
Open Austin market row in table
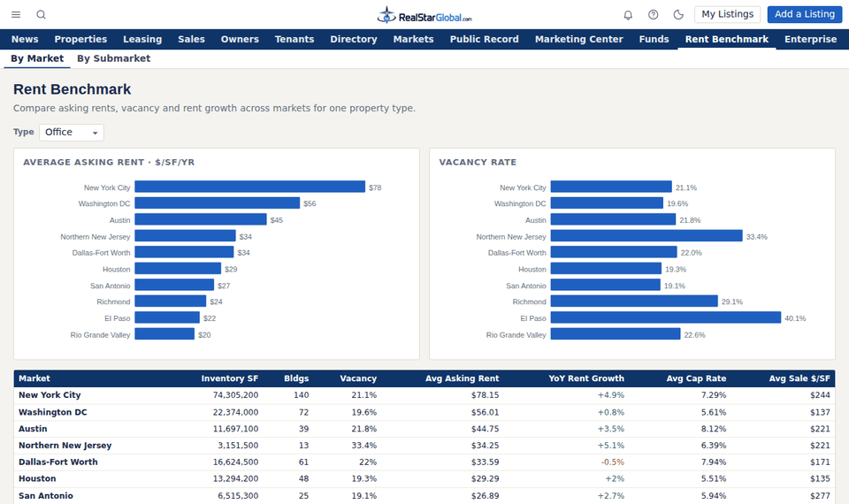[x=424, y=429]
